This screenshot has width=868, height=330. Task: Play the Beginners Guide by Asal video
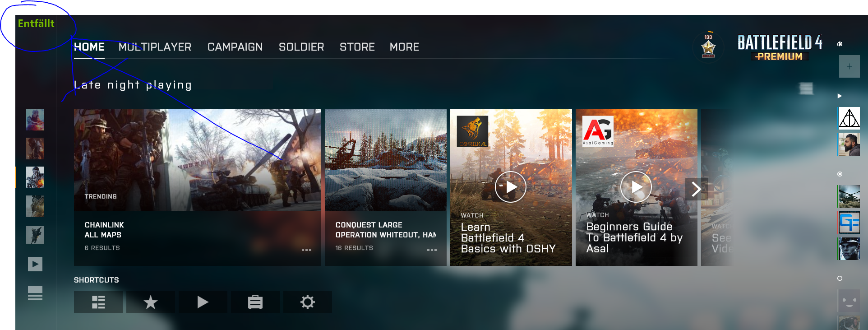click(636, 187)
